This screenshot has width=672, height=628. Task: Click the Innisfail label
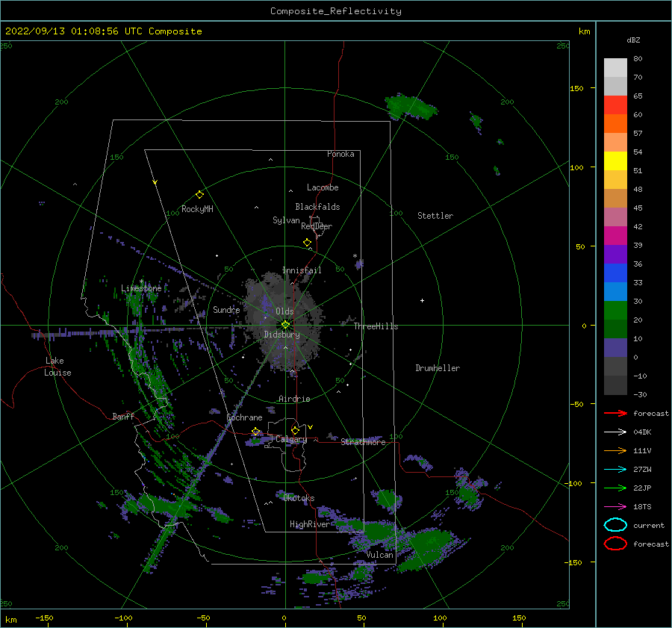click(x=302, y=270)
